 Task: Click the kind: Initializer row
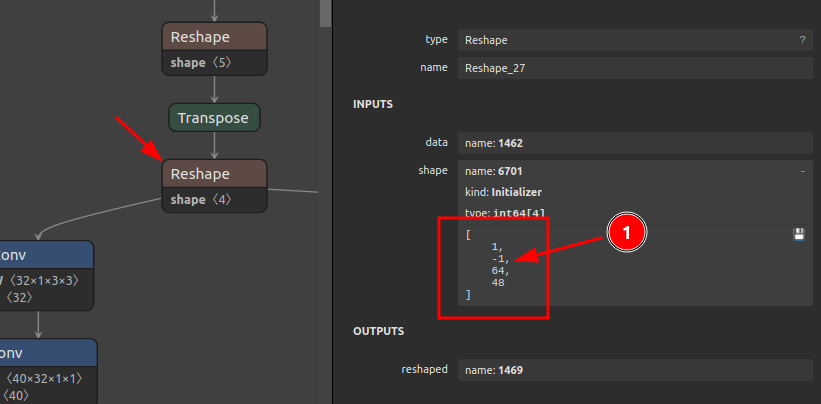[635, 193]
